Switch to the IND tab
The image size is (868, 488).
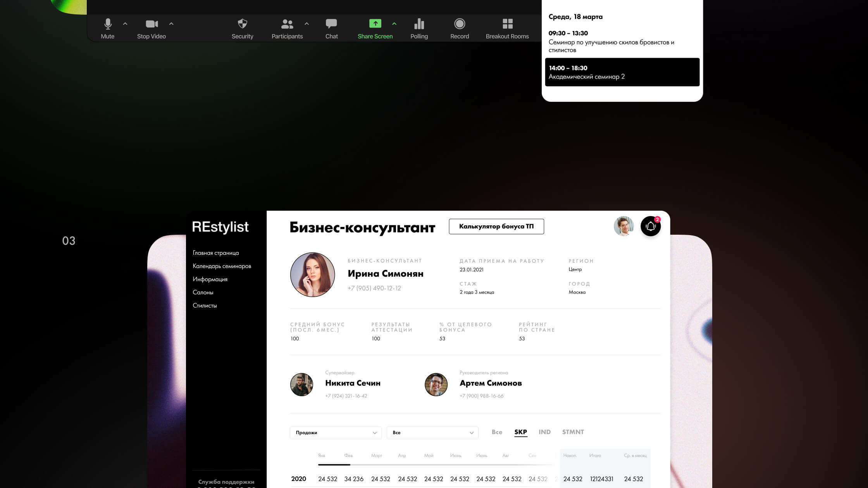pyautogui.click(x=544, y=432)
